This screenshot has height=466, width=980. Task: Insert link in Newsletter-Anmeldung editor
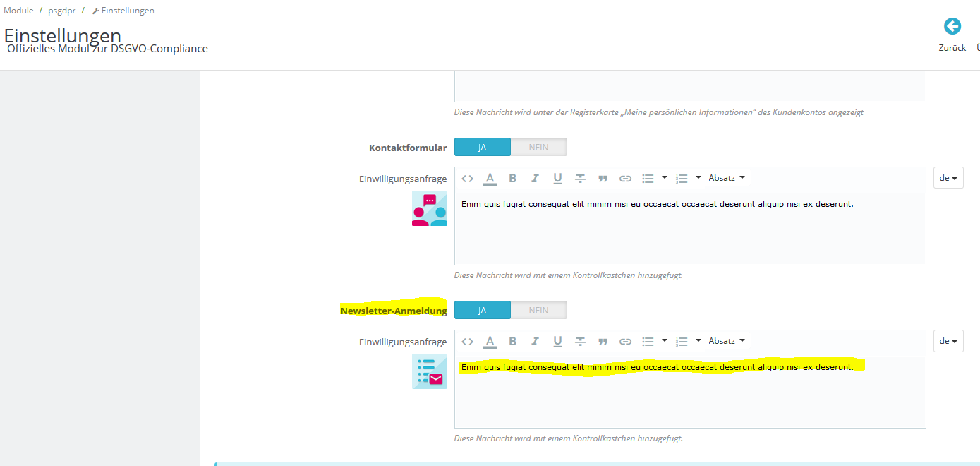coord(625,342)
